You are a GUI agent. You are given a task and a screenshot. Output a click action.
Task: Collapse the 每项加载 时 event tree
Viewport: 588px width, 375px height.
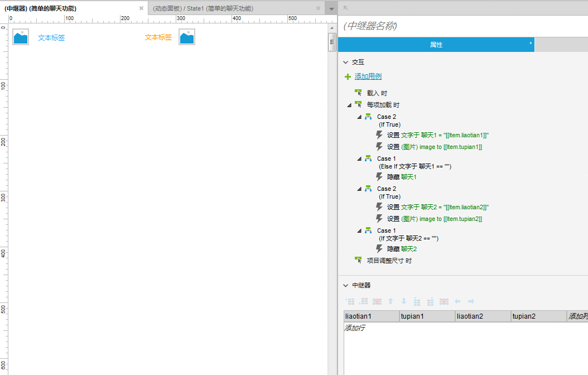click(349, 105)
